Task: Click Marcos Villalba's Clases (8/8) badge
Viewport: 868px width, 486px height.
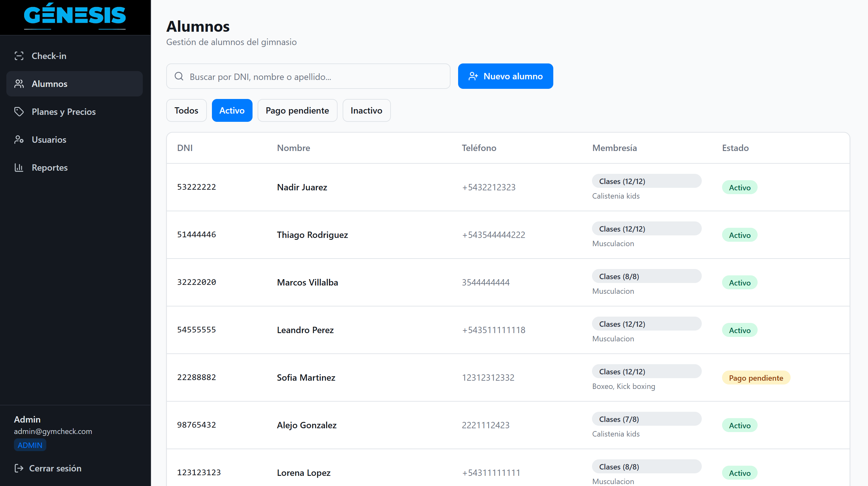Action: [x=647, y=276]
